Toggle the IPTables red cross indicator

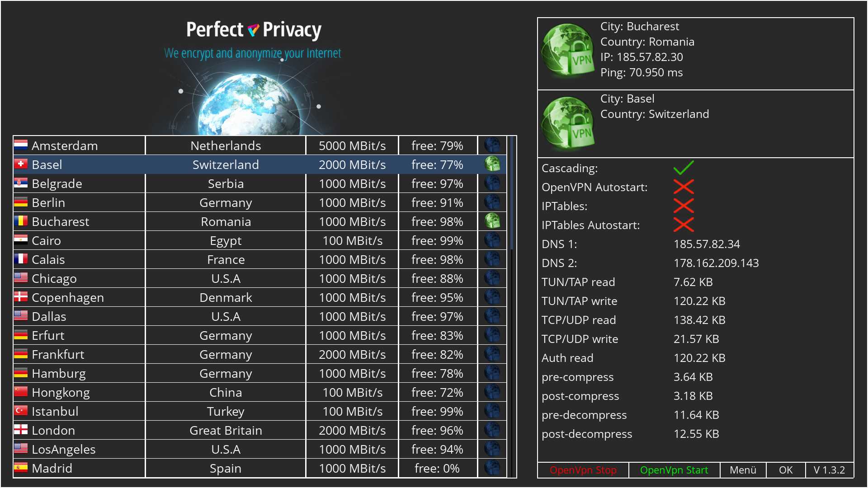[683, 206]
